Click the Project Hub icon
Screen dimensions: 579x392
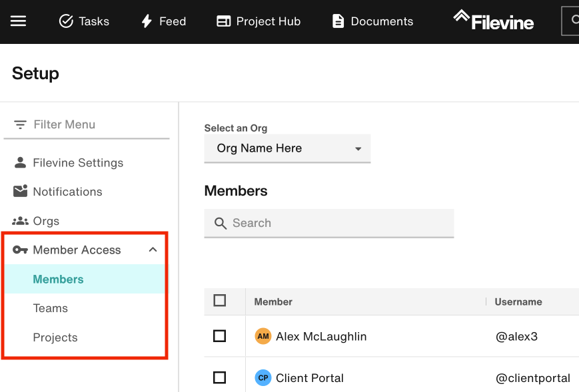click(x=223, y=21)
